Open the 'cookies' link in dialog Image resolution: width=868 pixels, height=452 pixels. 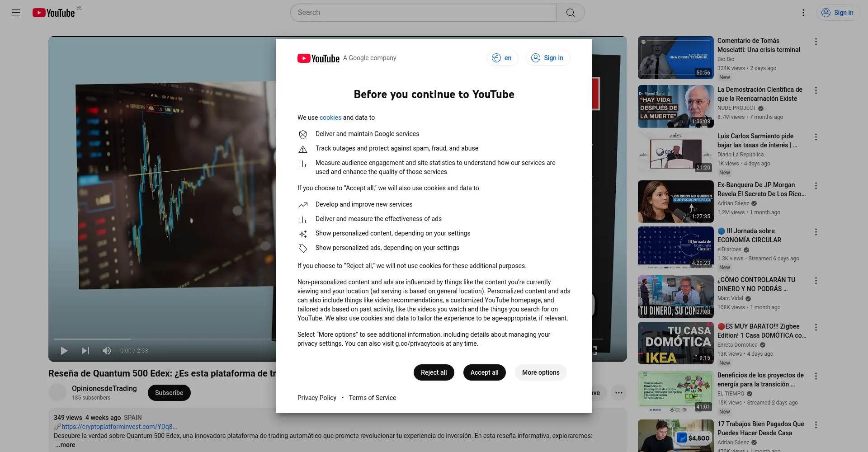tap(330, 118)
